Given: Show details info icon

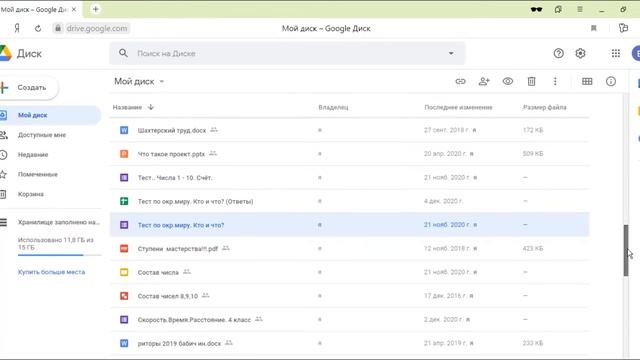Looking at the screenshot, I should tap(611, 81).
